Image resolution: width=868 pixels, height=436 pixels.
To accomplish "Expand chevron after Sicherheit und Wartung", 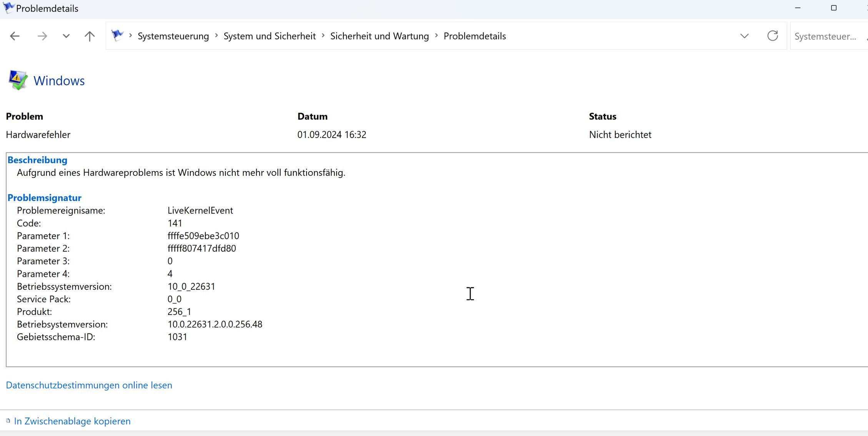I will 436,36.
